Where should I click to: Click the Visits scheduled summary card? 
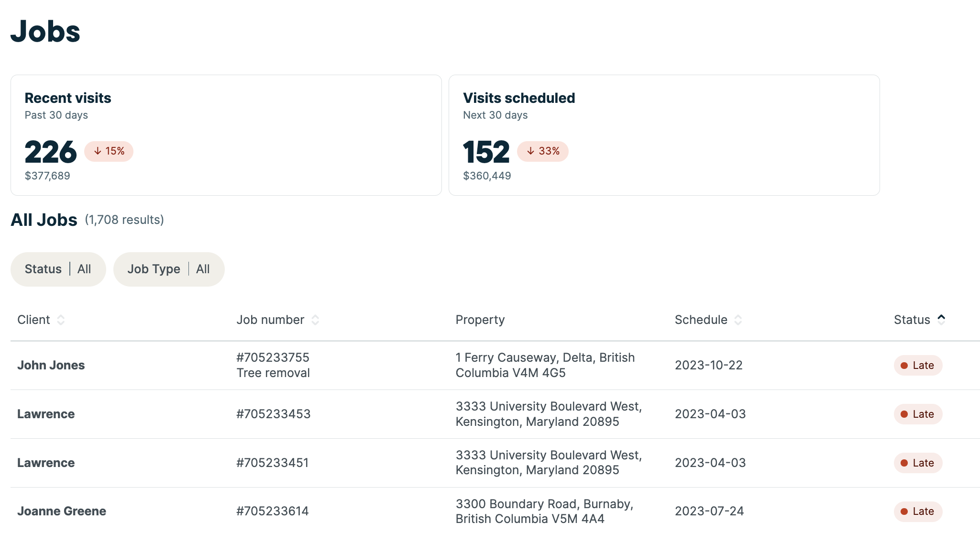(x=664, y=134)
